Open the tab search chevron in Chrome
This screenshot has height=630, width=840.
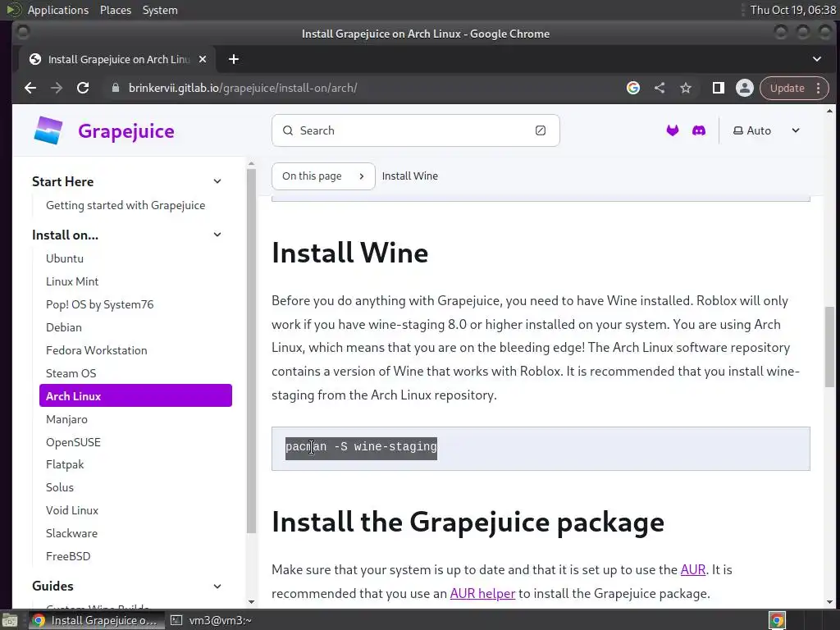point(817,59)
